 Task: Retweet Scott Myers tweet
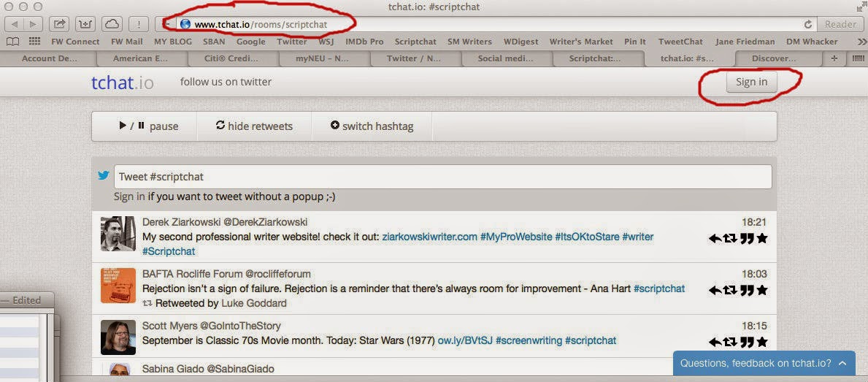731,342
